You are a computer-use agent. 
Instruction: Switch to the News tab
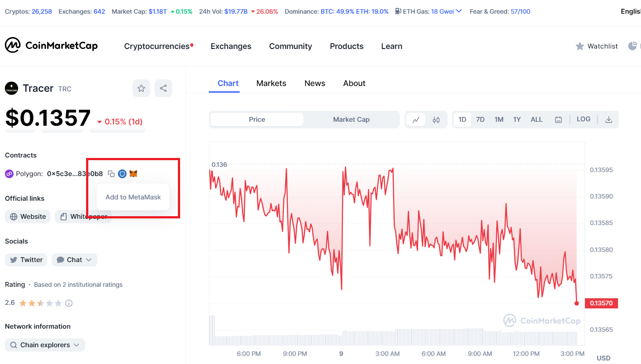coord(315,83)
